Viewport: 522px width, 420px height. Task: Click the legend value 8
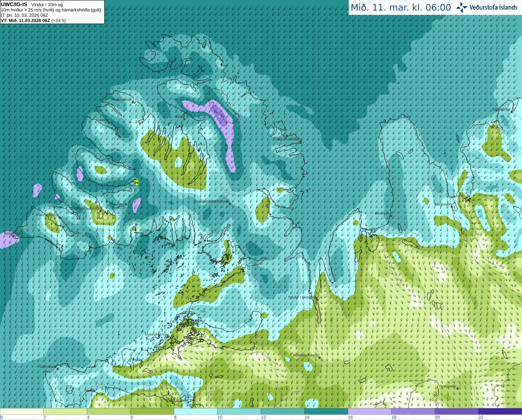point(175,417)
